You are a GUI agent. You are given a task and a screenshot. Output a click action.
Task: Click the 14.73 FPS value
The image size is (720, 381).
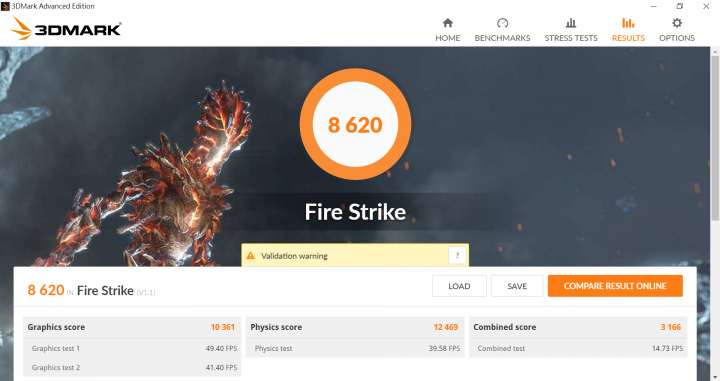pos(667,348)
